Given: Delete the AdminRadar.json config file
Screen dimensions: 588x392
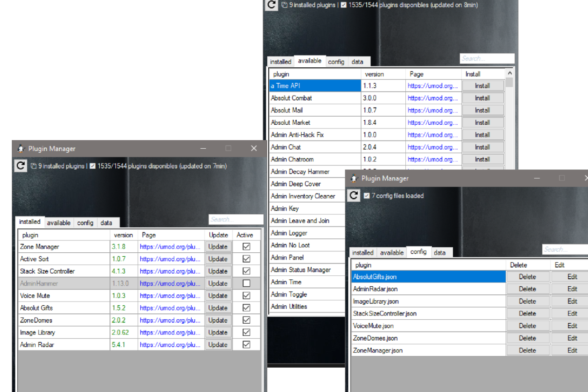Looking at the screenshot, I should pos(527,289).
